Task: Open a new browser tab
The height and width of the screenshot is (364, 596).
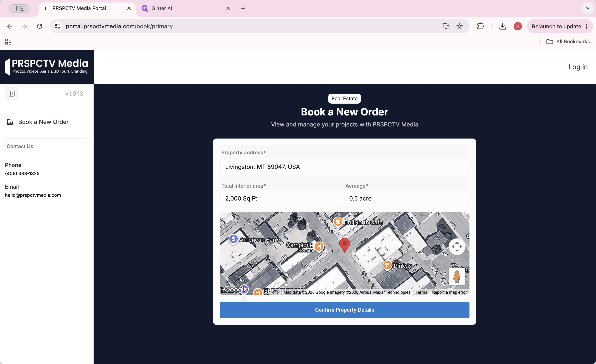Action: click(x=243, y=8)
